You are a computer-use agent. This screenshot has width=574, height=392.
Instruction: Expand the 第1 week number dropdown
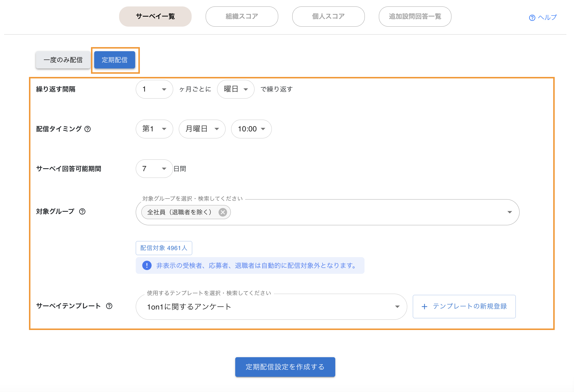(x=154, y=129)
